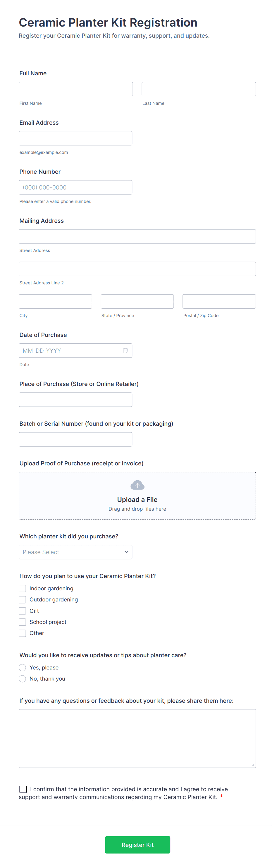Click the Place of Purchase field

(75, 400)
